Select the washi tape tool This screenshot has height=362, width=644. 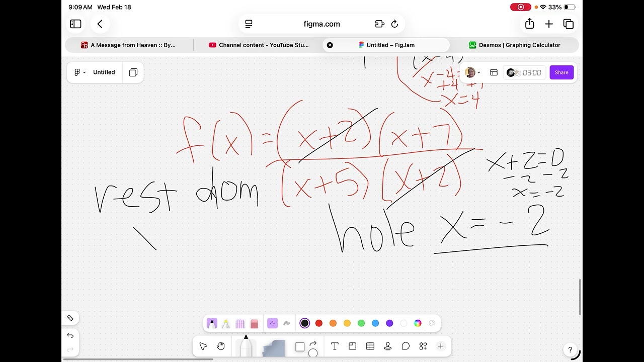[x=240, y=323]
